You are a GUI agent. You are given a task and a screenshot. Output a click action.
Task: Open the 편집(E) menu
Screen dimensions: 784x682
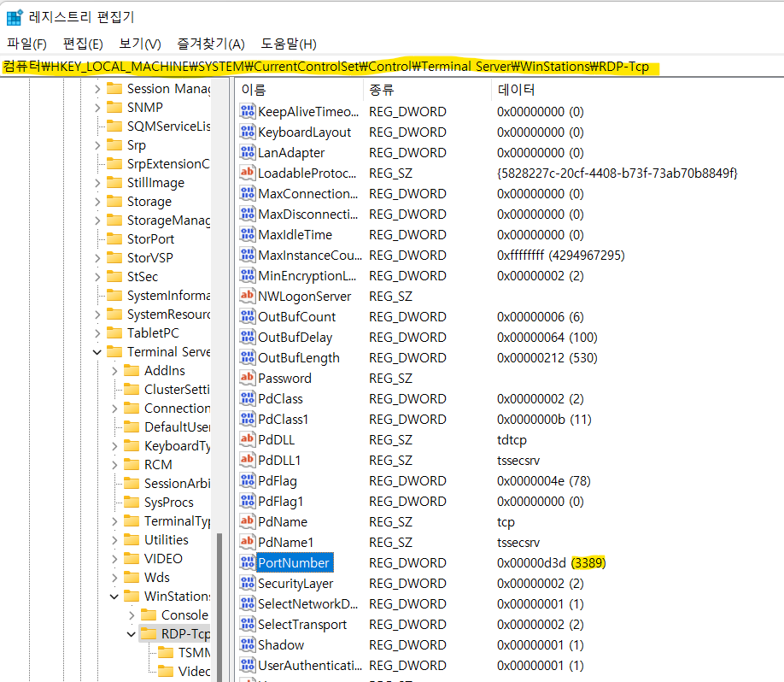pos(83,44)
